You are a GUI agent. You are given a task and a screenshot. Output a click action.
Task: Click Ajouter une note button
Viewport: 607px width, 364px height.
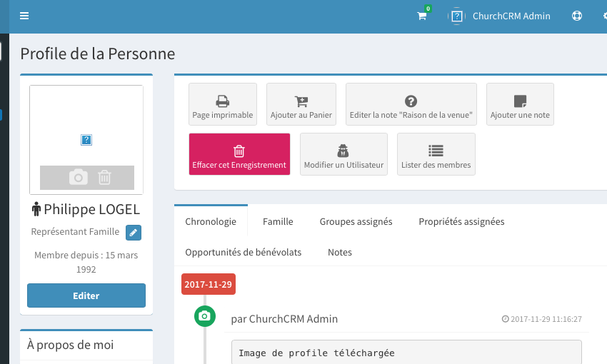tap(520, 104)
